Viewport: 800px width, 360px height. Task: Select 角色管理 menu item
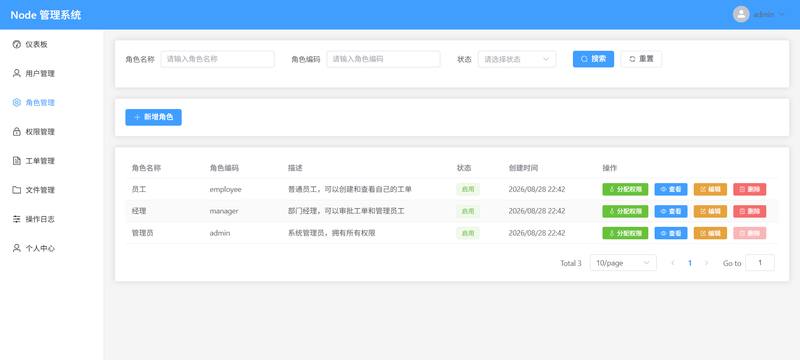[x=52, y=102]
